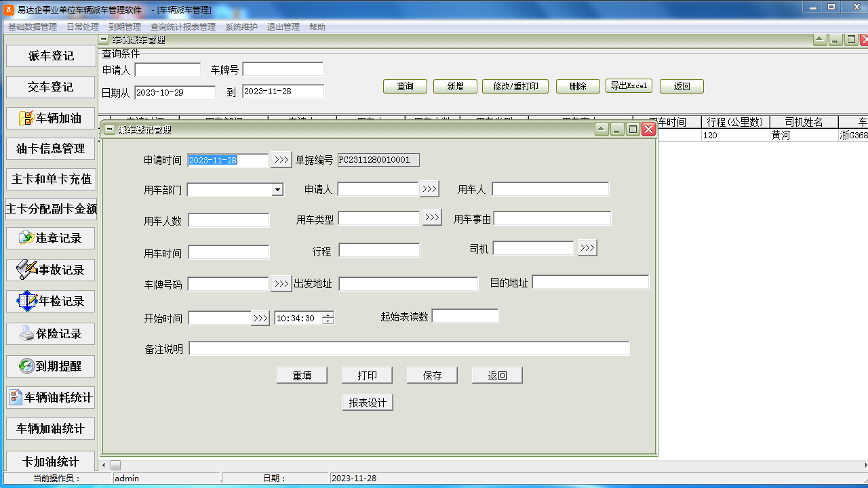Viewport: 868px width, 488px height.
Task: Open the 司机 driver lookup button
Action: 587,248
